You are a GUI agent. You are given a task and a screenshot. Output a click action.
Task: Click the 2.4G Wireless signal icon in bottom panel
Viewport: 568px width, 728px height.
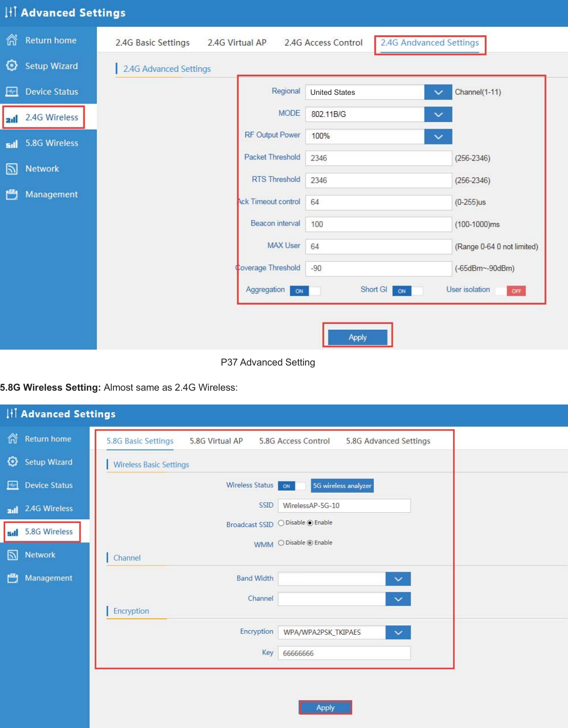[13, 509]
